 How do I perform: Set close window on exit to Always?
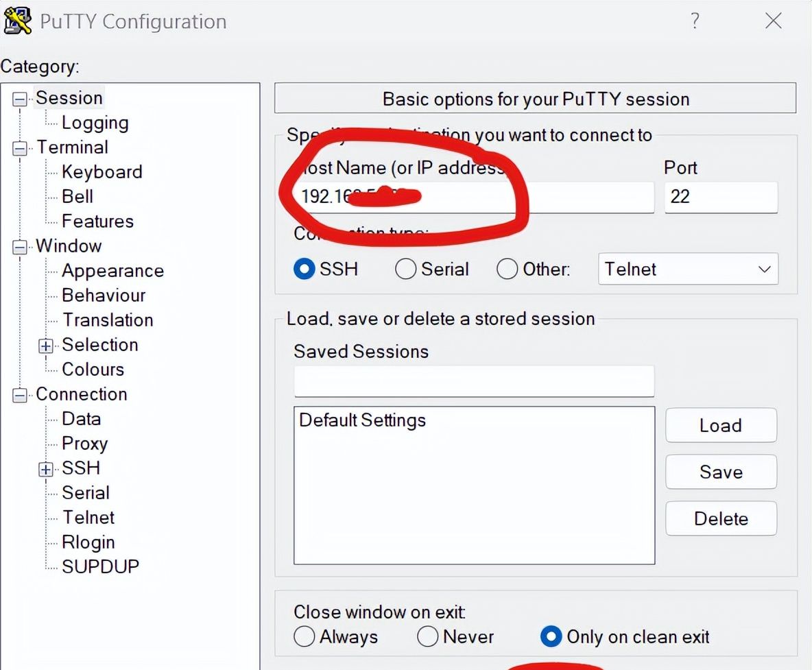[x=304, y=637]
